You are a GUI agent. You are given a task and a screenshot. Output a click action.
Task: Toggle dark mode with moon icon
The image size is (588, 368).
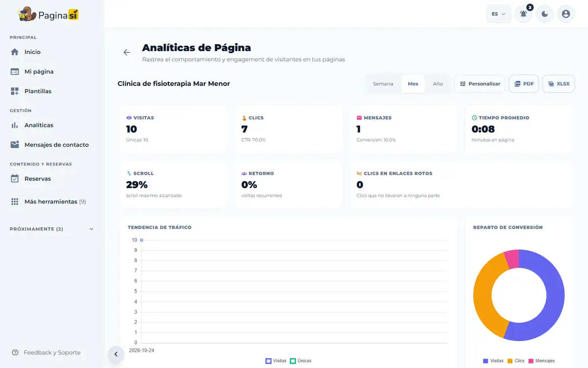coord(545,14)
